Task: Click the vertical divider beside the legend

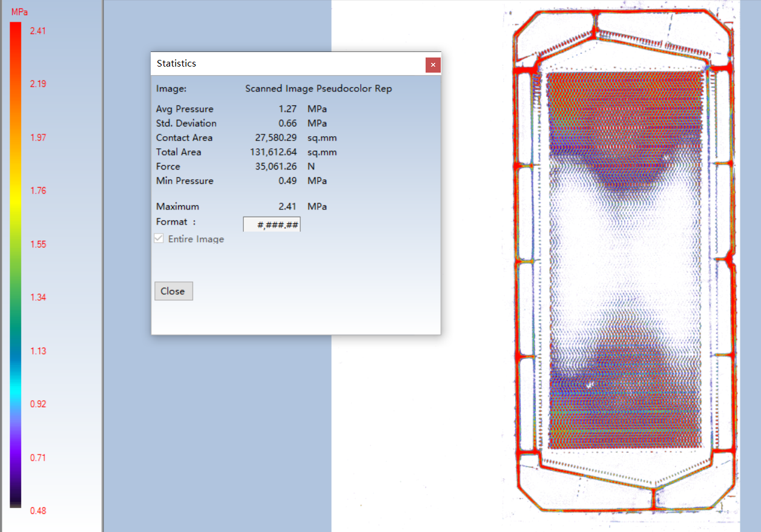Action: pos(102,266)
